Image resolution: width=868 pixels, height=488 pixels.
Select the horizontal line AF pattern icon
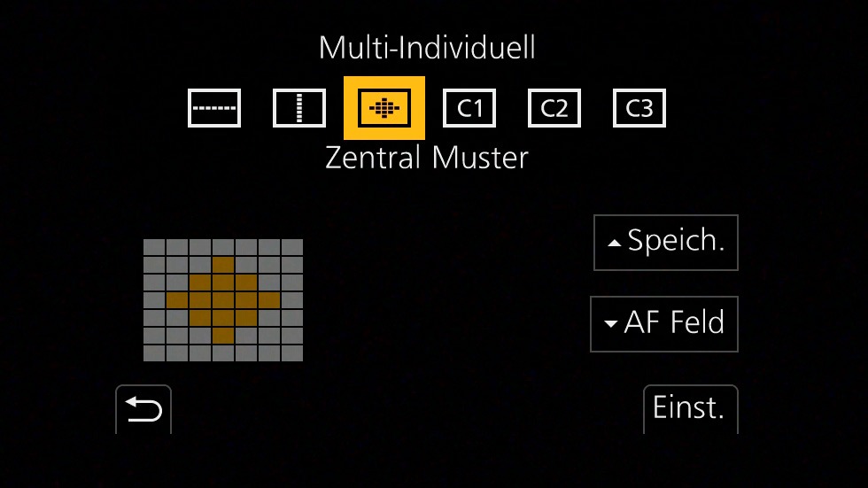pyautogui.click(x=214, y=108)
